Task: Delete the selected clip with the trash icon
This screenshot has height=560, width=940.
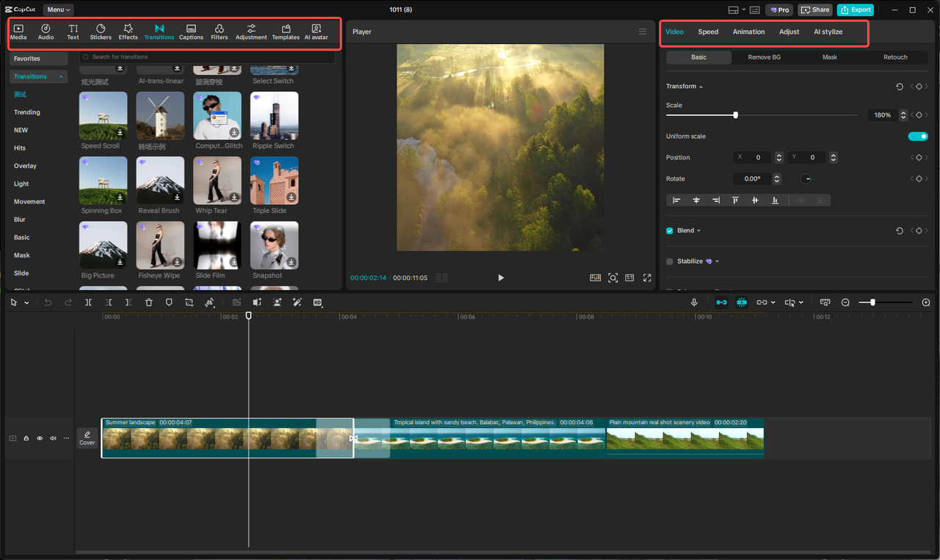Action: (149, 302)
